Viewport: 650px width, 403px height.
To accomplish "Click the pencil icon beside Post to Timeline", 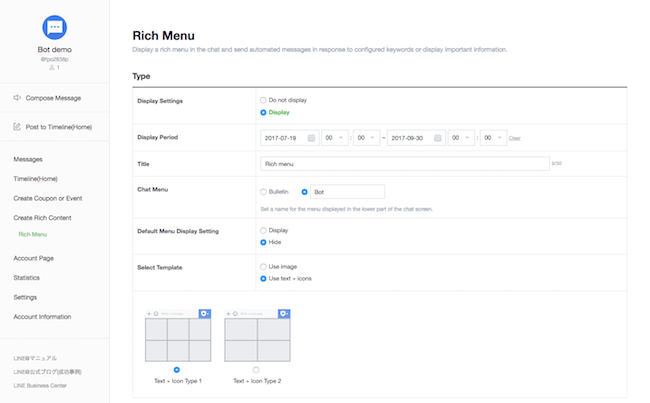I will (x=17, y=127).
